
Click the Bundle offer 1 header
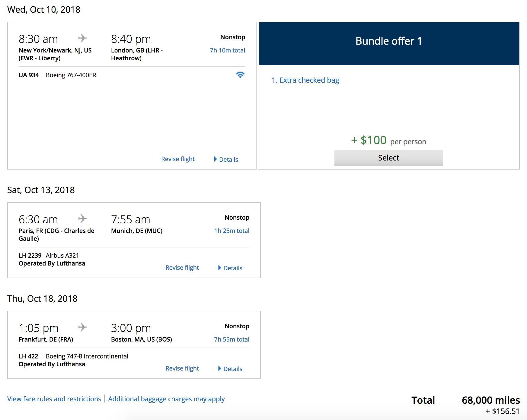388,41
